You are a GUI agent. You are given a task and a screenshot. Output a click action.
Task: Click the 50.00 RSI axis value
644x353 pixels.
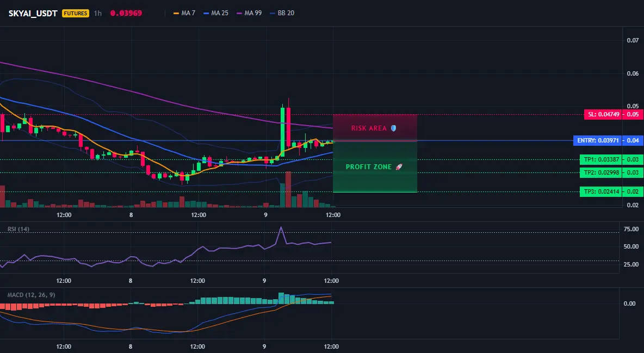click(x=631, y=246)
